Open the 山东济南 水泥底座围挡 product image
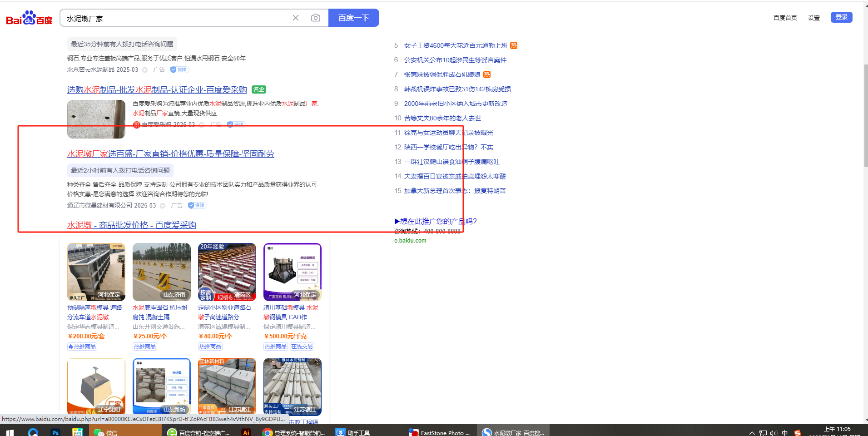 click(162, 272)
